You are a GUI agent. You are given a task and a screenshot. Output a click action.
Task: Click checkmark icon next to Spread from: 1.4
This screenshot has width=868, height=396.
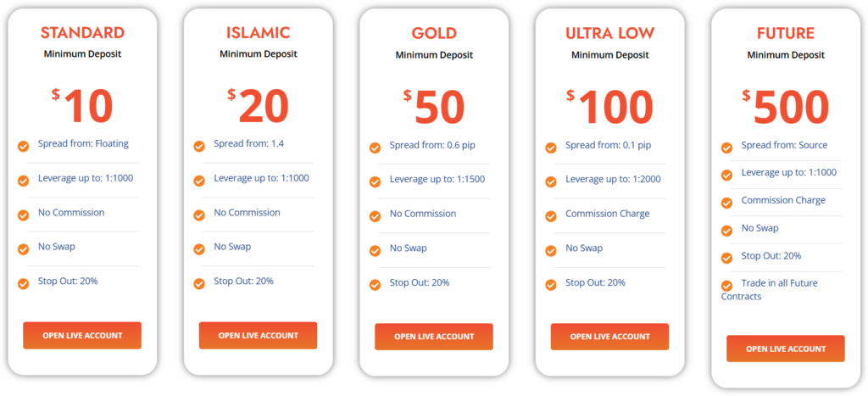coord(199,146)
